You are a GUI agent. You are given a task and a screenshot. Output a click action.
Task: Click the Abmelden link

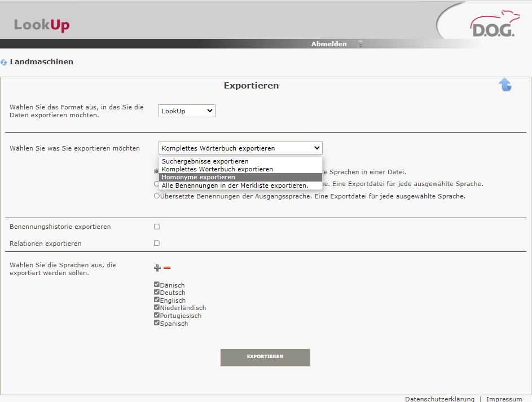(329, 44)
